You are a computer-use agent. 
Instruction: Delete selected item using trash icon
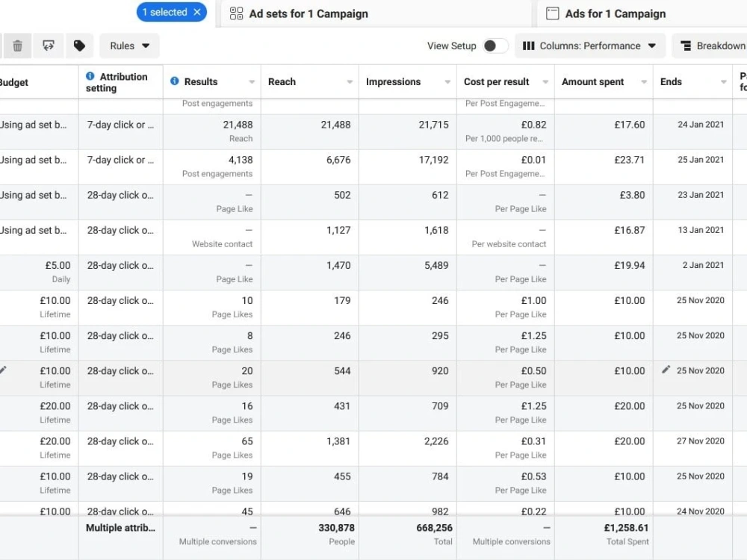(18, 46)
